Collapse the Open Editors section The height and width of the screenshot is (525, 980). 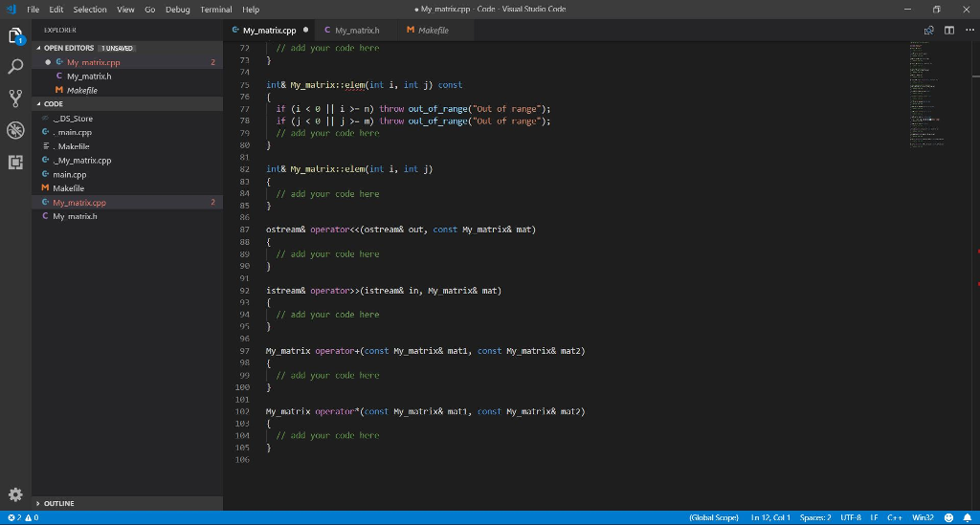pos(127,48)
